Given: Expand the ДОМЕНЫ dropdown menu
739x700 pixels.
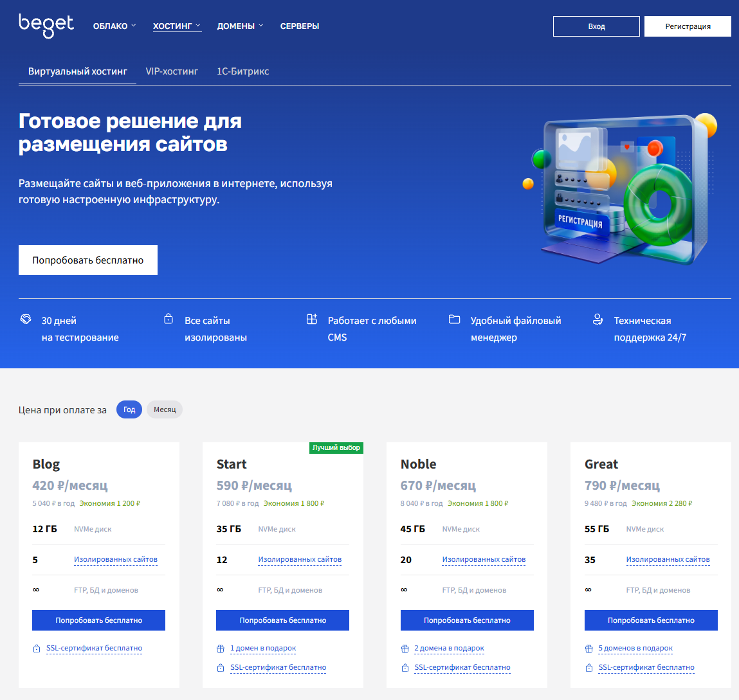Looking at the screenshot, I should coord(240,26).
